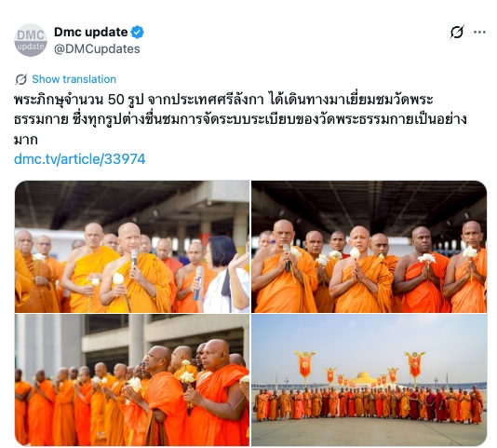Click the large red banner flag on the left
The width and height of the screenshot is (497, 448).
(x=304, y=364)
